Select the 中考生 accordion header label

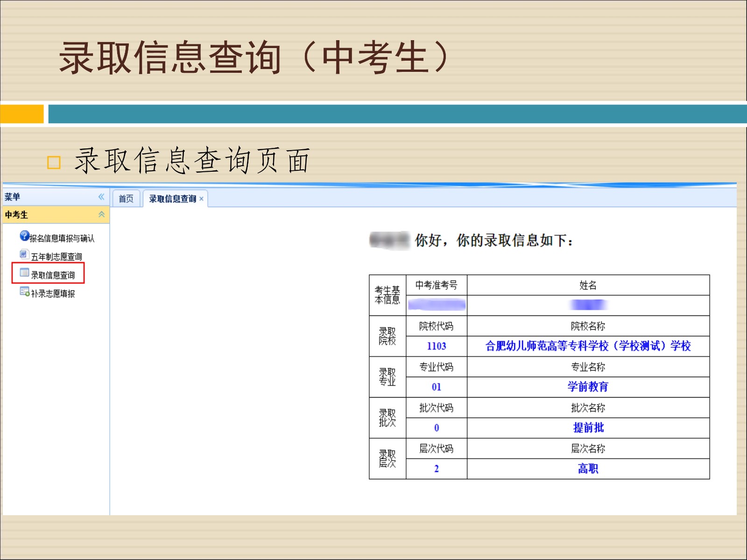click(17, 215)
